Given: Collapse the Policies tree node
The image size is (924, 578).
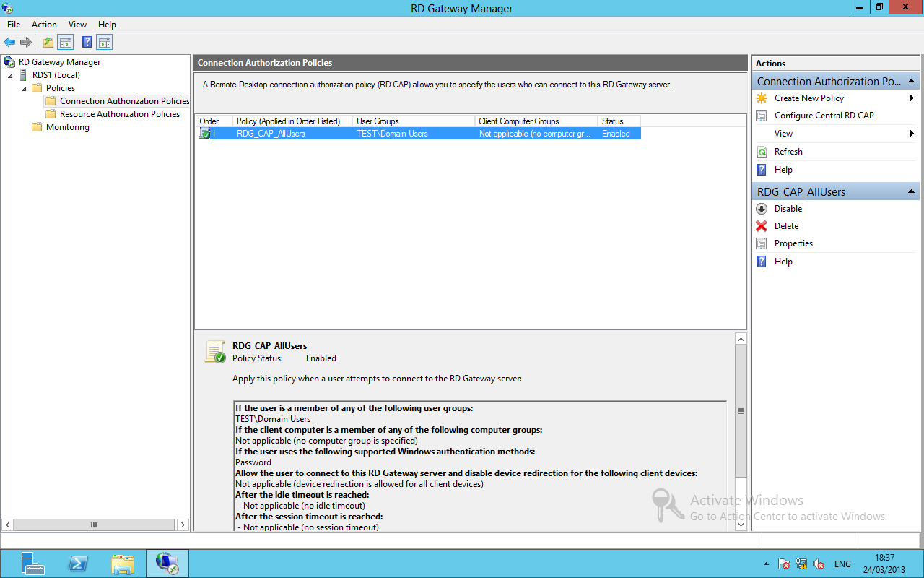Looking at the screenshot, I should (24, 88).
